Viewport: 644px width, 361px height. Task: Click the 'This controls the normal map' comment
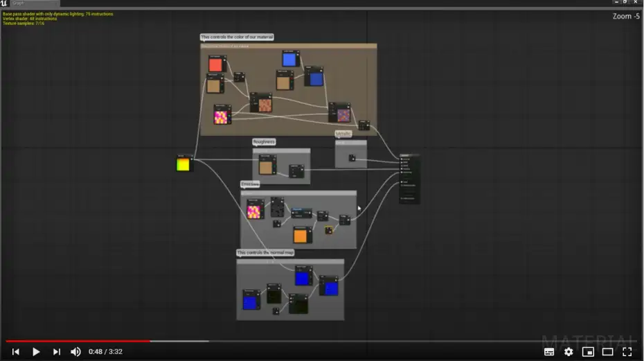pos(265,252)
